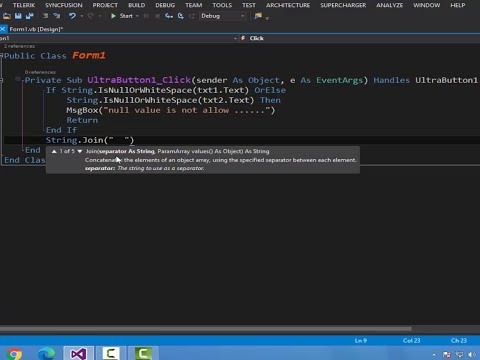Open the HELP menu
Screen dimensions: 480x360
(x=457, y=5)
